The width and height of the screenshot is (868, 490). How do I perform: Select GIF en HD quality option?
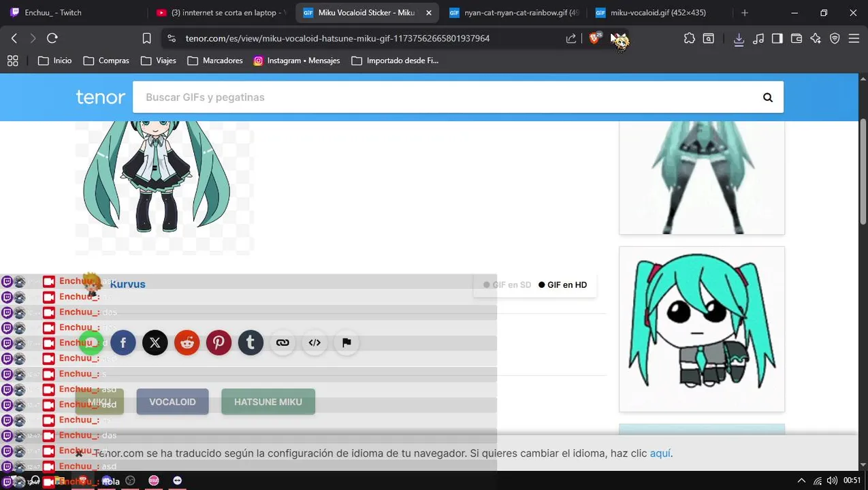click(562, 285)
